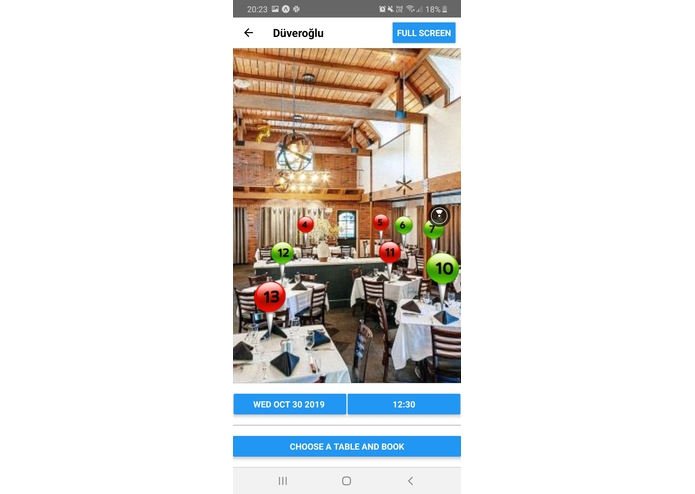Select large red table marker 13
This screenshot has height=494, width=695.
(270, 297)
